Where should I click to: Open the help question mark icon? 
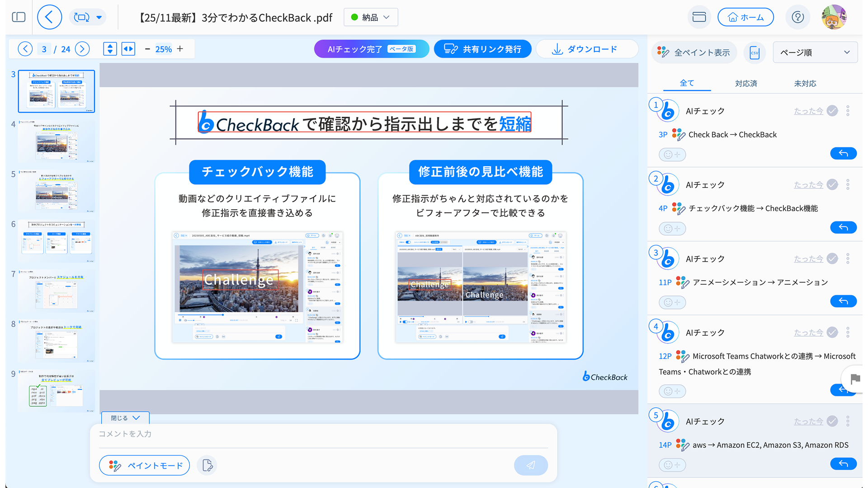797,17
